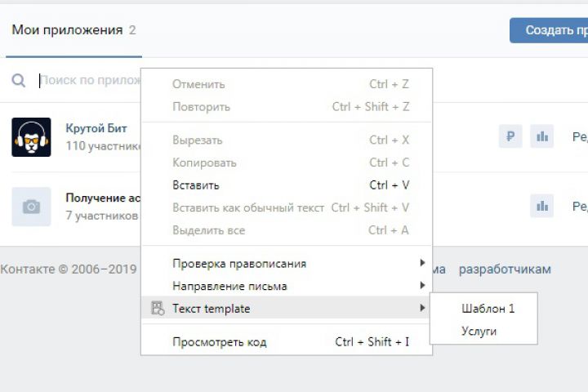This screenshot has width=588, height=392.
Task: Open statistics chart icon for Крутой Бит
Action: [x=541, y=136]
